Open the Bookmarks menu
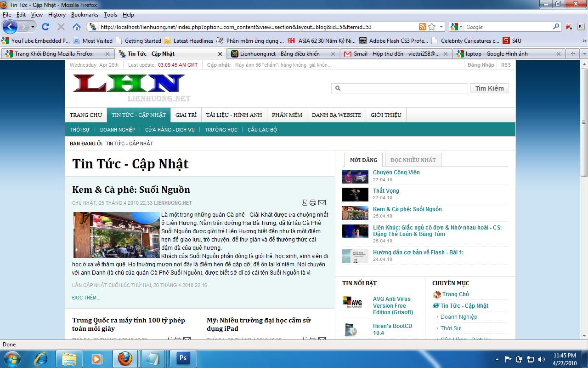Screen dimensions: 588x368 click(85, 15)
